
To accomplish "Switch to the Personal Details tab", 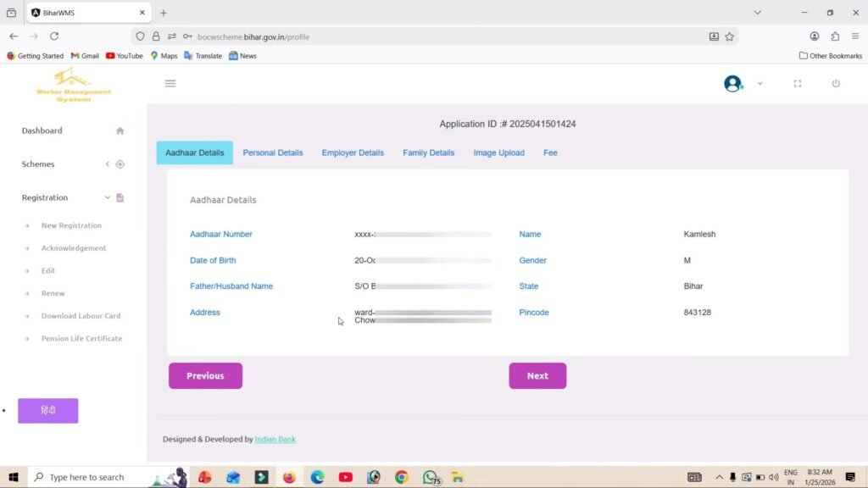I will coord(273,152).
